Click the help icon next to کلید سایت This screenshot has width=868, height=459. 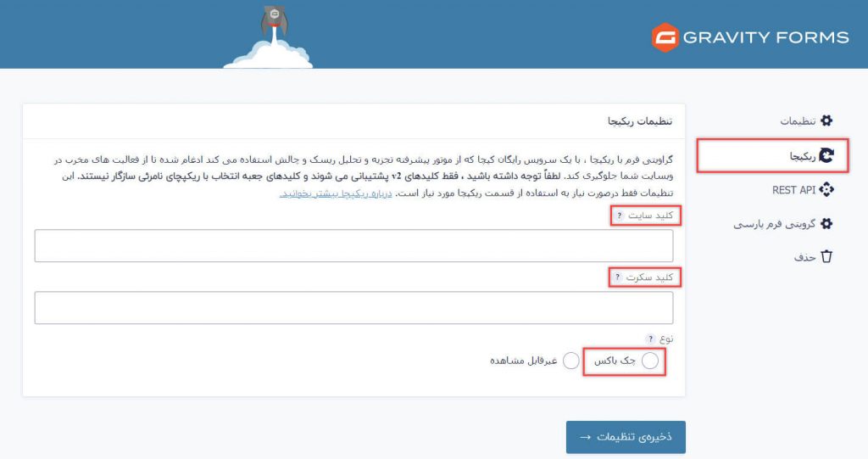pyautogui.click(x=620, y=216)
